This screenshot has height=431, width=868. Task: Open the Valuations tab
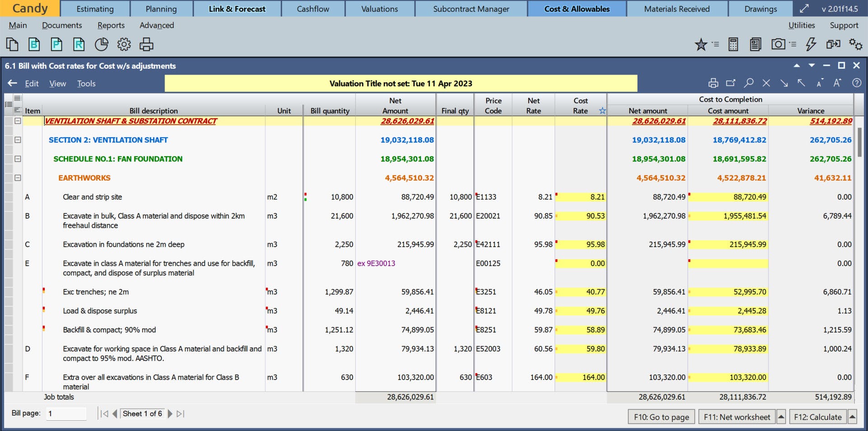pos(380,9)
